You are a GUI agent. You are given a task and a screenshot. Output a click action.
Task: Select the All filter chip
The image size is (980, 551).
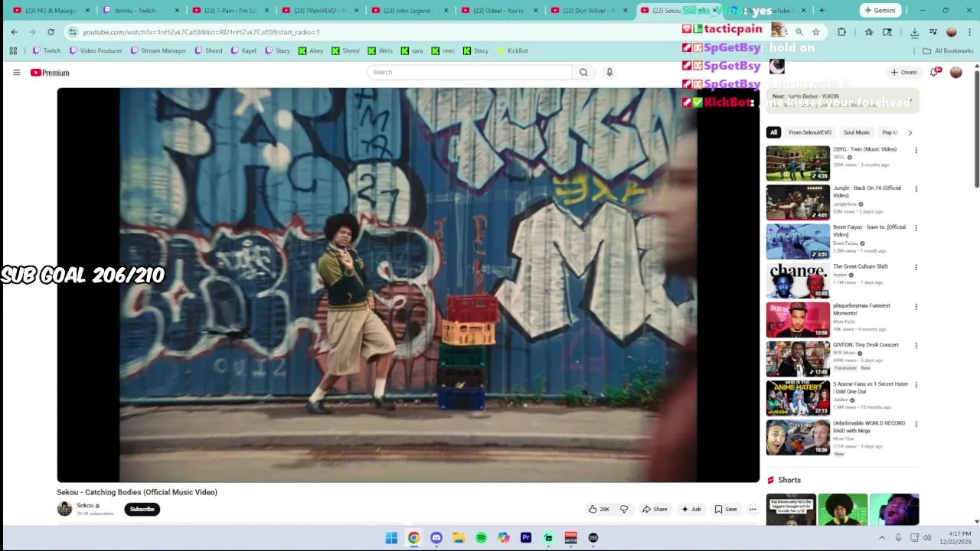[773, 132]
